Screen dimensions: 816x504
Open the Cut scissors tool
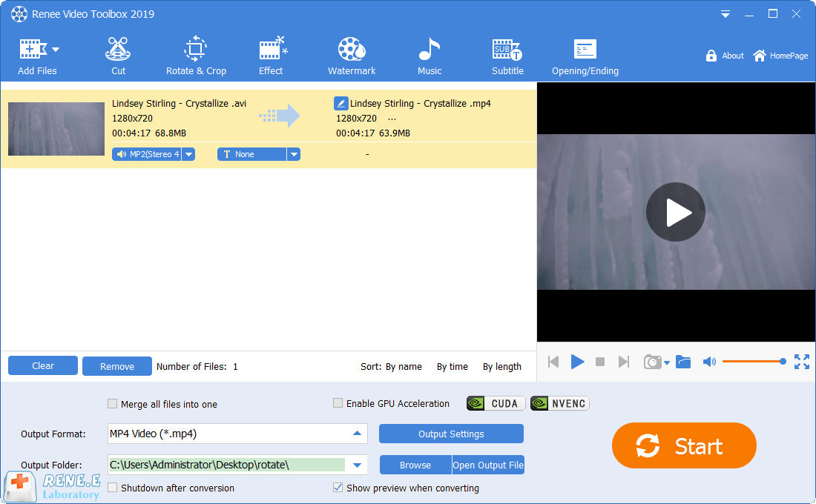click(x=118, y=56)
